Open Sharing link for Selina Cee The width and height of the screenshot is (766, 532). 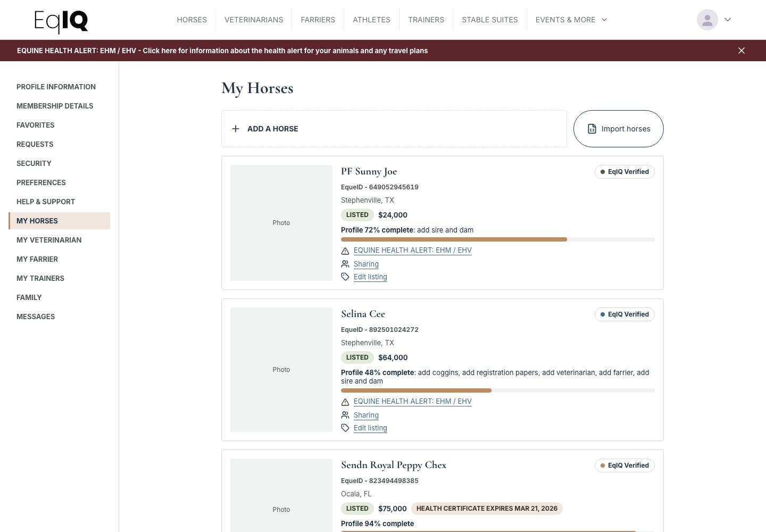(366, 415)
